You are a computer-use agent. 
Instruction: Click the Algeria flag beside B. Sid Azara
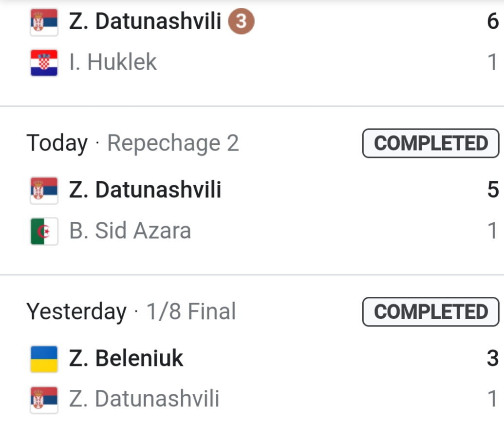click(44, 231)
